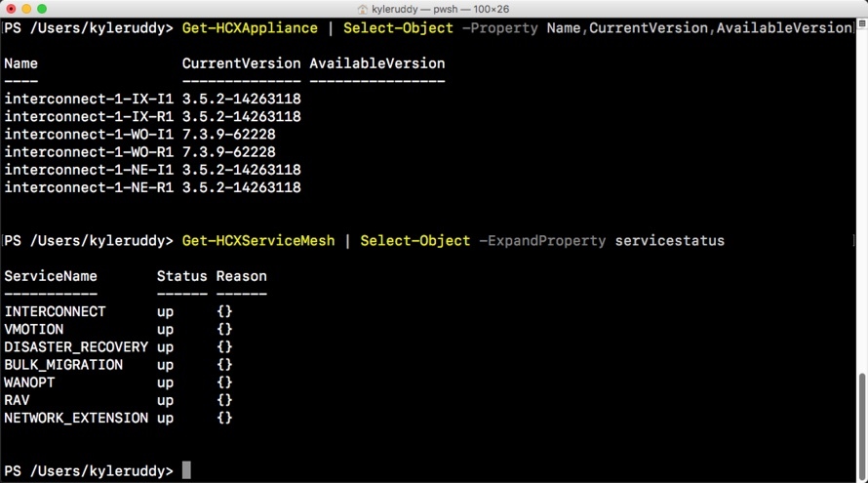Maximize the terminal with the green button
This screenshot has height=483, width=868.
click(42, 9)
